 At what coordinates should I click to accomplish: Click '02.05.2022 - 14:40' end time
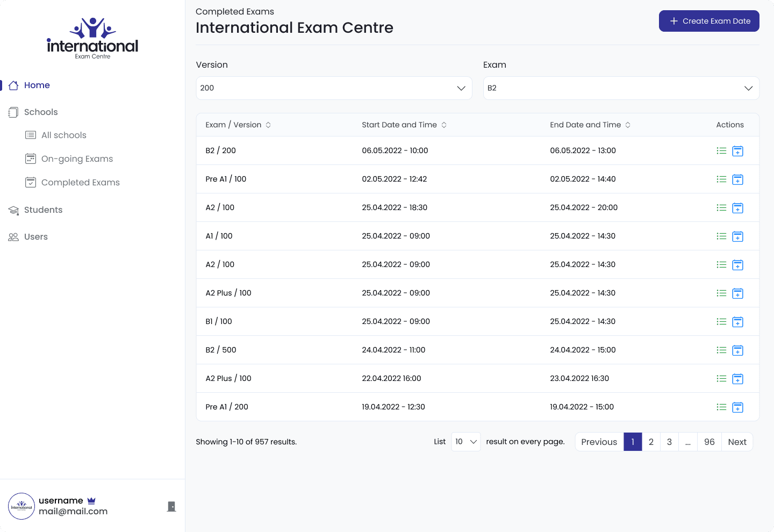click(583, 179)
